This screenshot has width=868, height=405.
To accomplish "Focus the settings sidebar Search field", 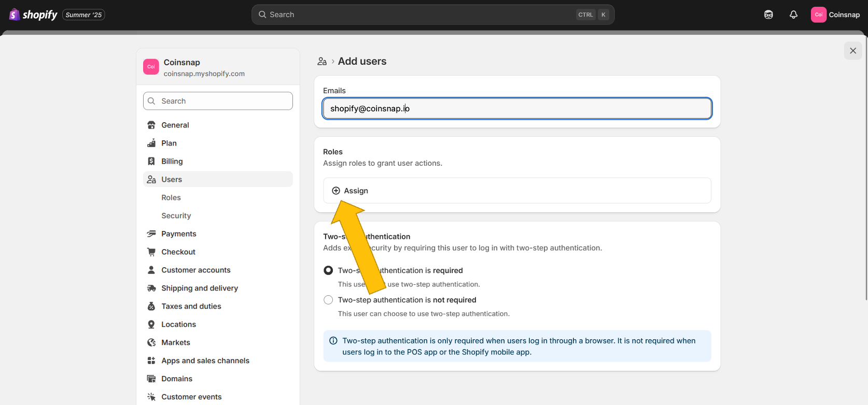I will tap(218, 101).
